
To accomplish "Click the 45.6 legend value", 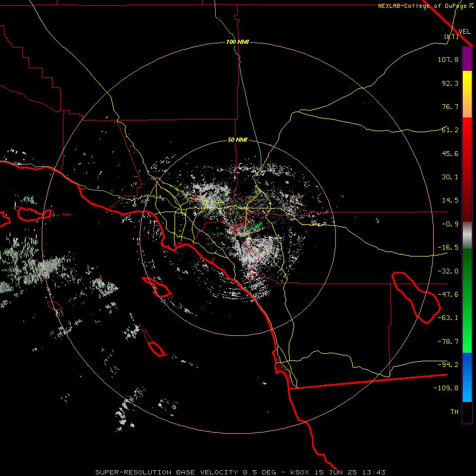I will click(x=450, y=153).
